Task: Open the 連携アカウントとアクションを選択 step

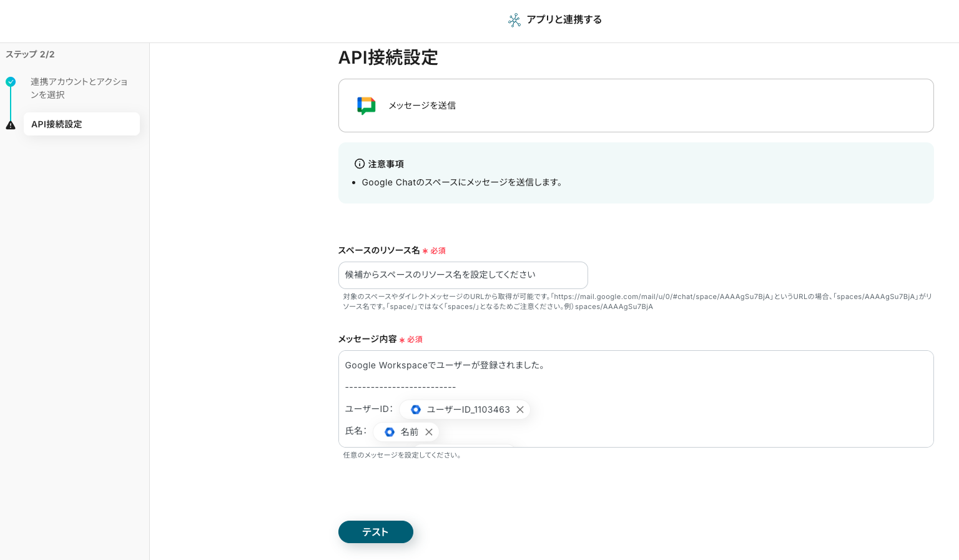Action: click(x=79, y=88)
